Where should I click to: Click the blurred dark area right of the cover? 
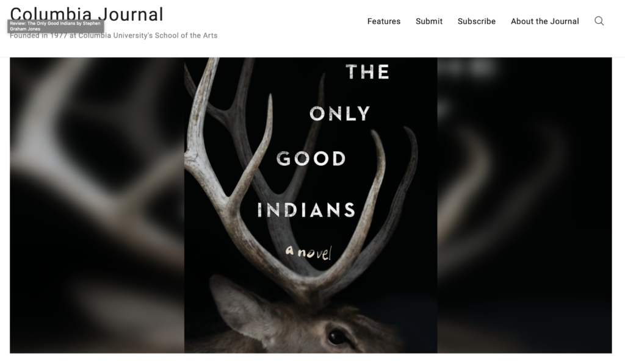[524, 205]
